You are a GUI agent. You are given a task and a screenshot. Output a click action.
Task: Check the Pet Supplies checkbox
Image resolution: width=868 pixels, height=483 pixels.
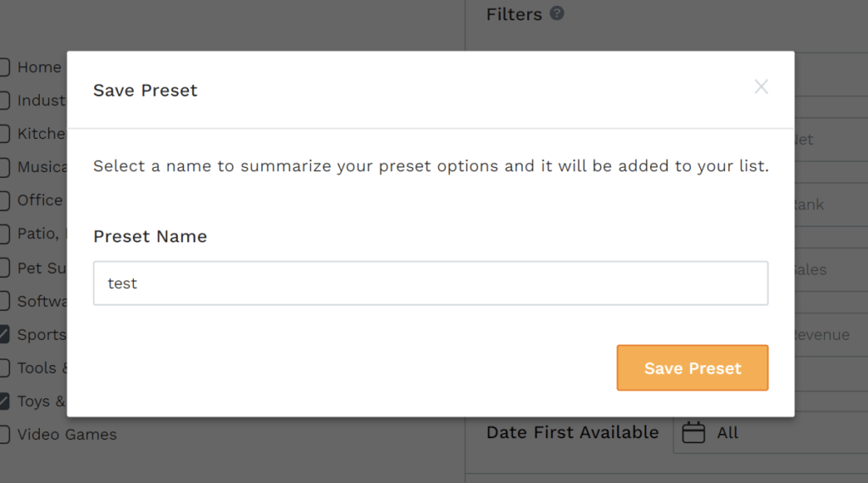click(4, 268)
